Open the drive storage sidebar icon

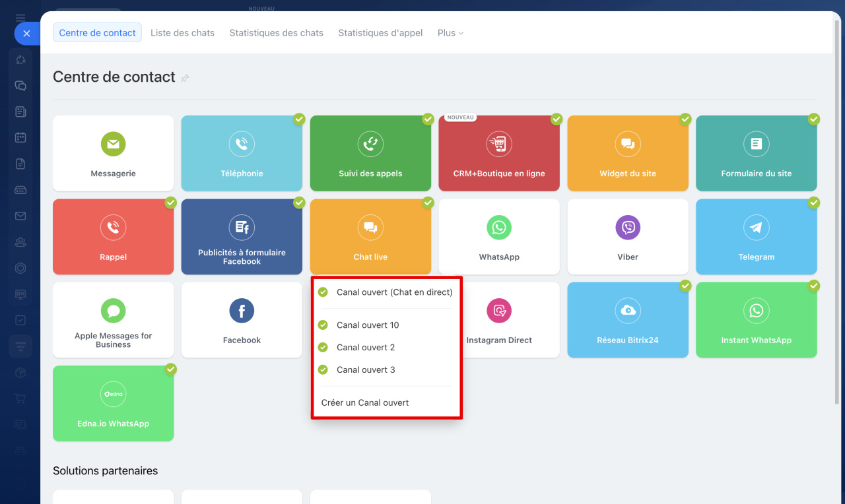[20, 190]
